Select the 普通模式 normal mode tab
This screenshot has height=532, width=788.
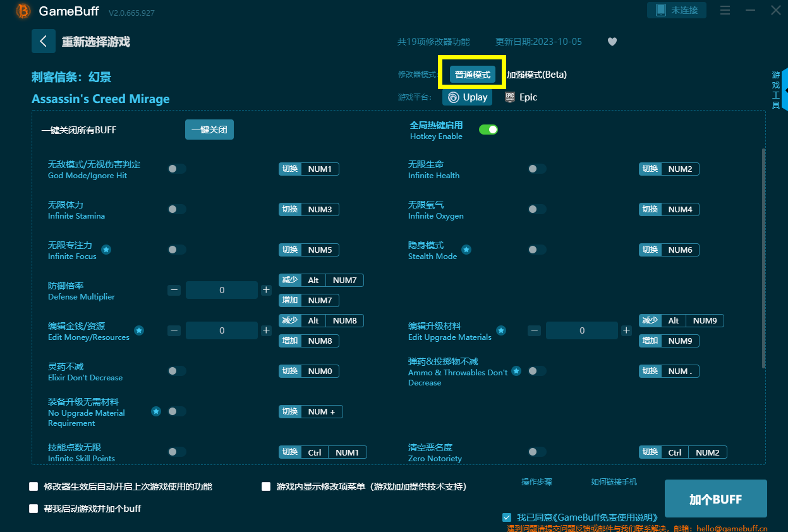[x=473, y=75]
